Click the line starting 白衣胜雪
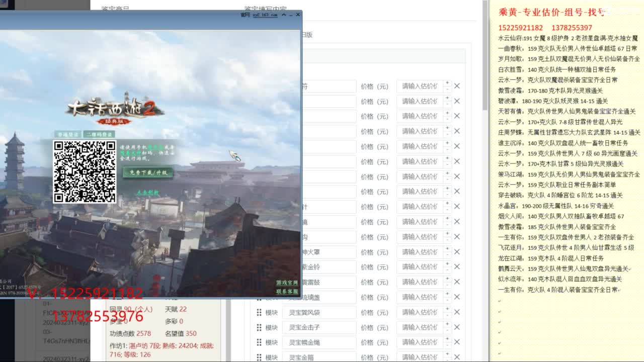The height and width of the screenshot is (362, 644). tap(557, 69)
